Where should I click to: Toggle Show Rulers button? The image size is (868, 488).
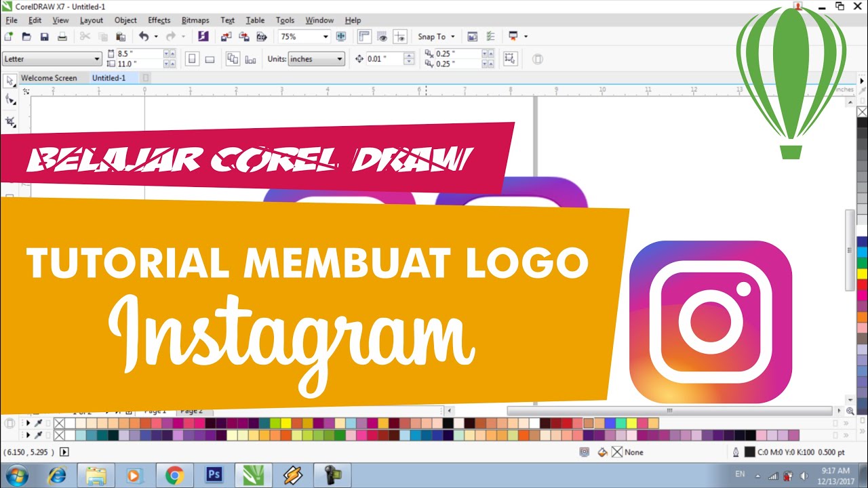point(364,37)
